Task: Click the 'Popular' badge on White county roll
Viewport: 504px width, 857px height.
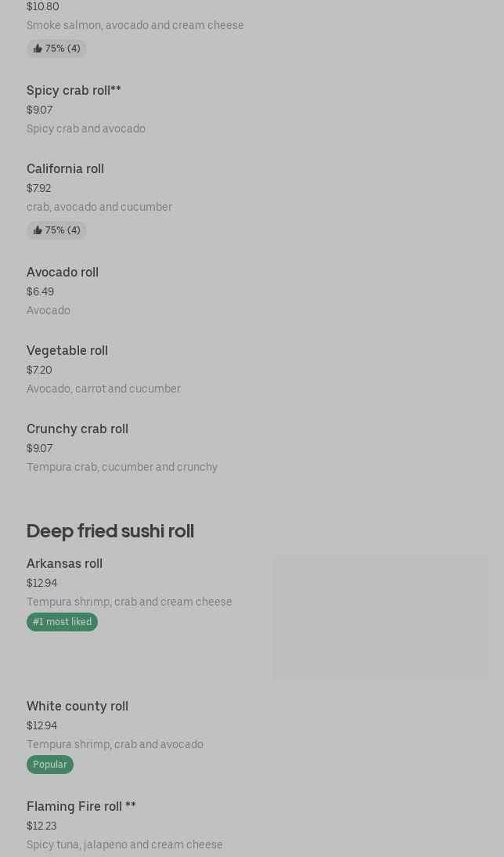Action: pyautogui.click(x=50, y=765)
